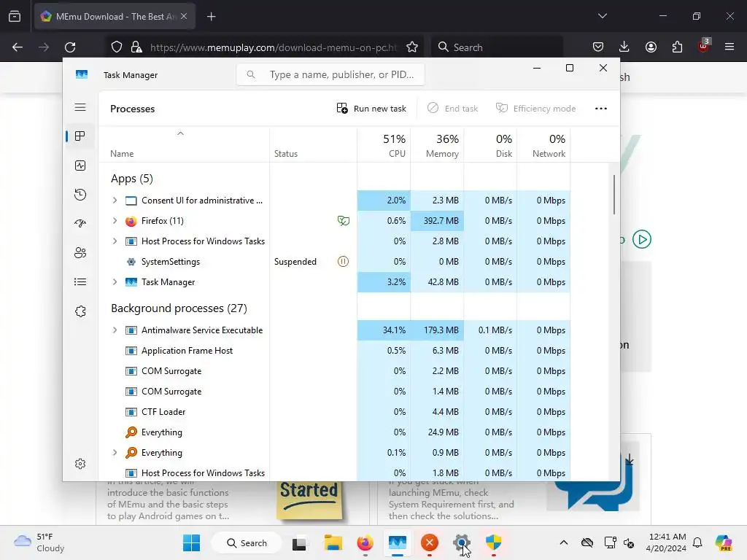The width and height of the screenshot is (747, 560).
Task: Show hidden system tray icons chevron
Action: tap(564, 542)
